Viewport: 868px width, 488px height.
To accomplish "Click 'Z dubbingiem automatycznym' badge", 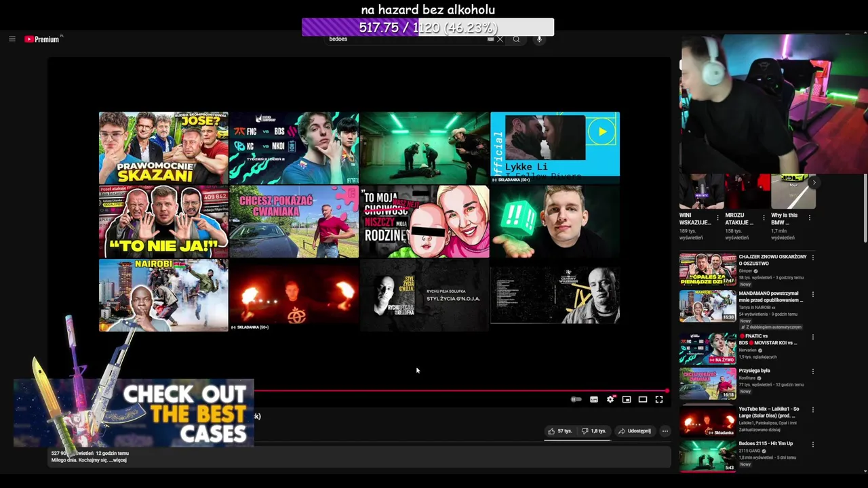I will (x=770, y=327).
